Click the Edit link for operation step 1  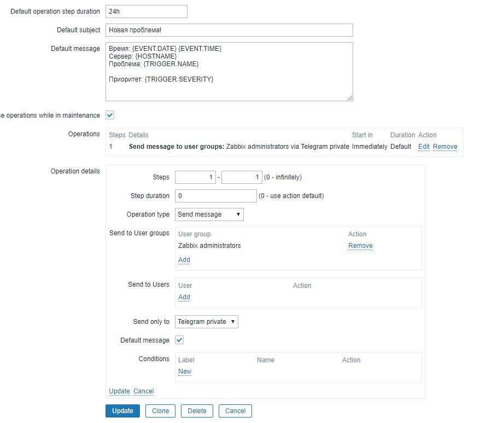424,147
